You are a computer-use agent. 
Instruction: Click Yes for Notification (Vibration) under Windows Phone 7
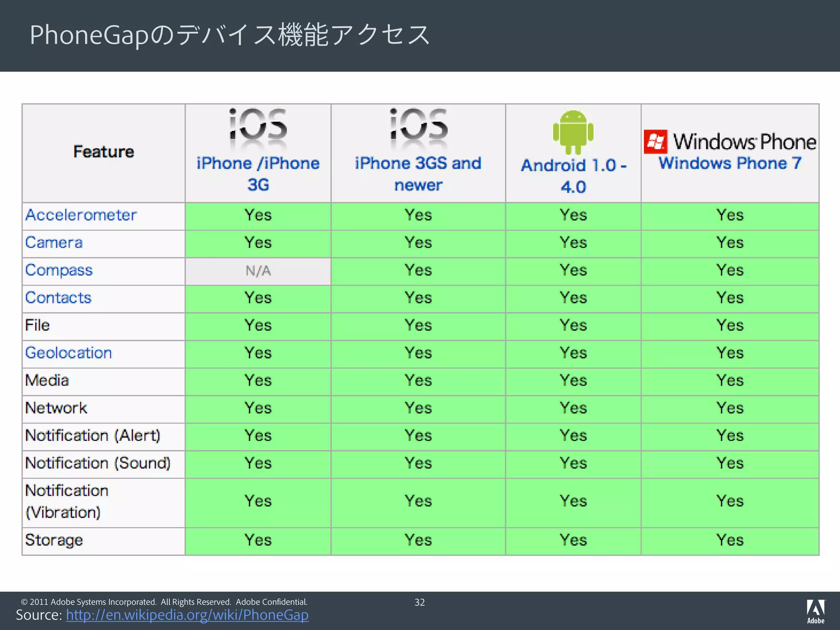(x=730, y=502)
